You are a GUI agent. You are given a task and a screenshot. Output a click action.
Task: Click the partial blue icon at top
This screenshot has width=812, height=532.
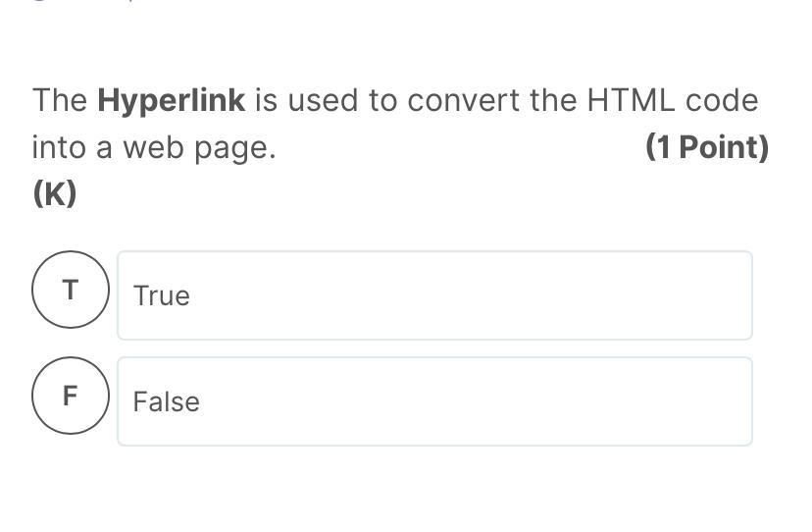[39, 3]
